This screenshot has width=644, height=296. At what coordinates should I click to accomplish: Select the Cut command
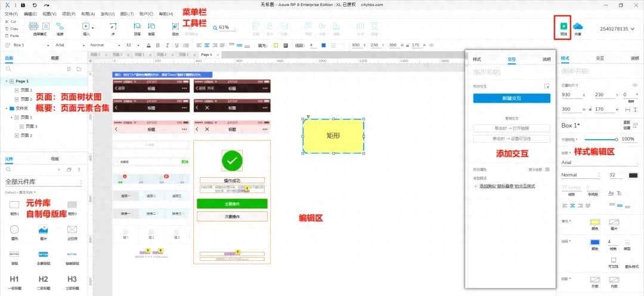pyautogui.click(x=11, y=21)
